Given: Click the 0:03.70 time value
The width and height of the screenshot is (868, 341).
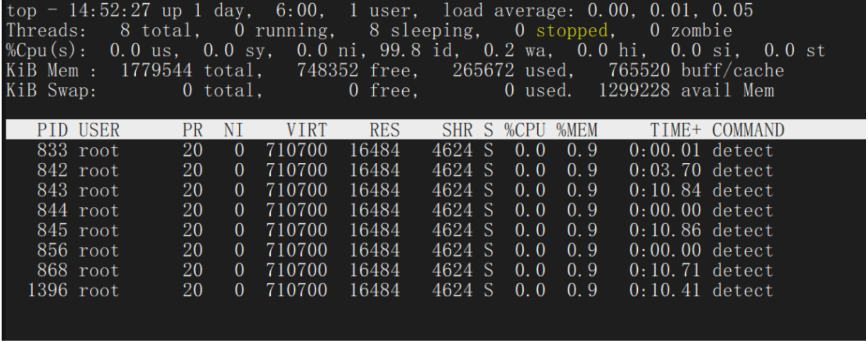Looking at the screenshot, I should 664,171.
